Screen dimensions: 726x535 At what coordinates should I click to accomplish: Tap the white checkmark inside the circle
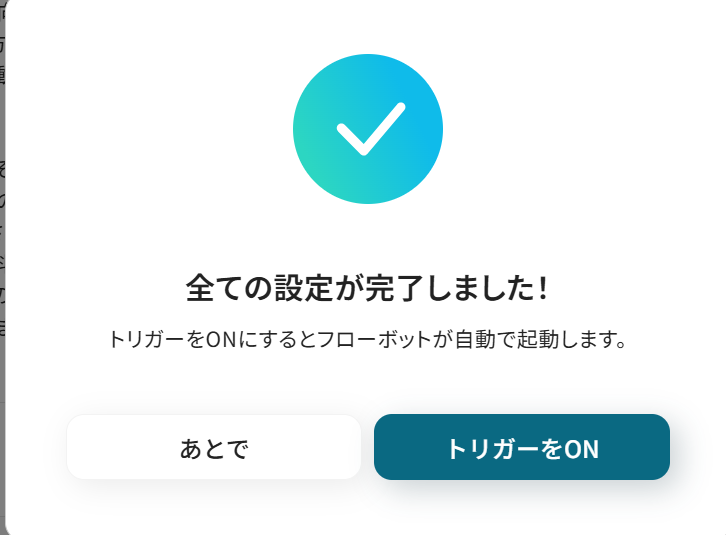[371, 129]
